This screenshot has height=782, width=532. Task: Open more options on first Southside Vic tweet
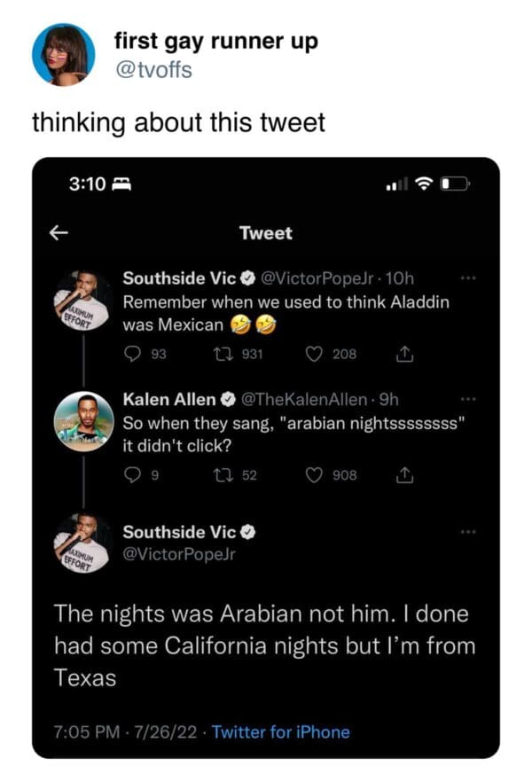point(468,278)
